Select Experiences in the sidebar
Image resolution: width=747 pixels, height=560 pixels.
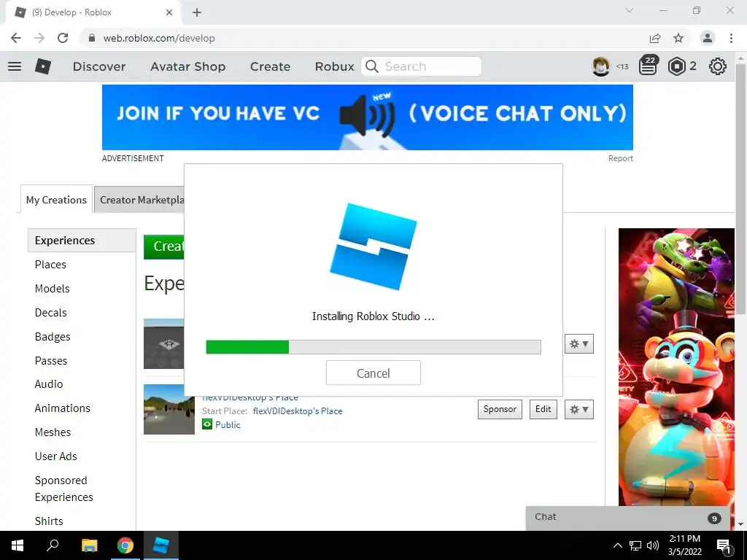point(82,240)
